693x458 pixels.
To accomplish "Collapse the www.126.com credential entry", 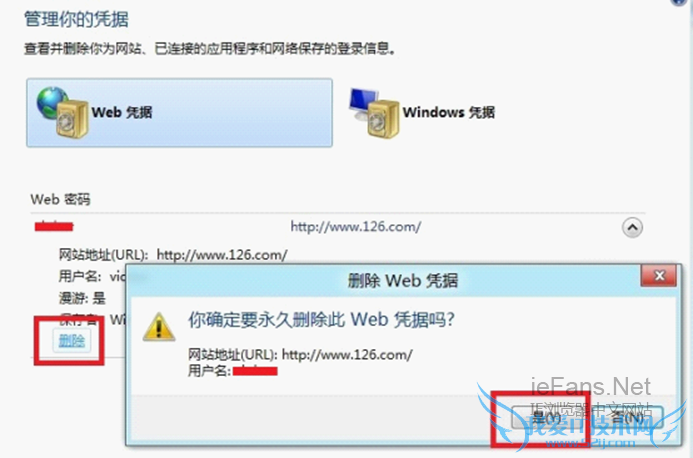I will pos(632,228).
